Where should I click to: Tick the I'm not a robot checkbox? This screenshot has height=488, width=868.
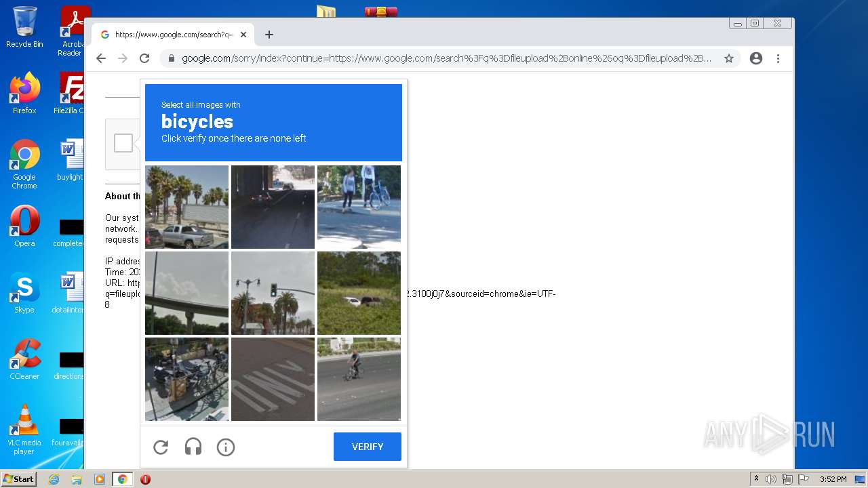123,143
